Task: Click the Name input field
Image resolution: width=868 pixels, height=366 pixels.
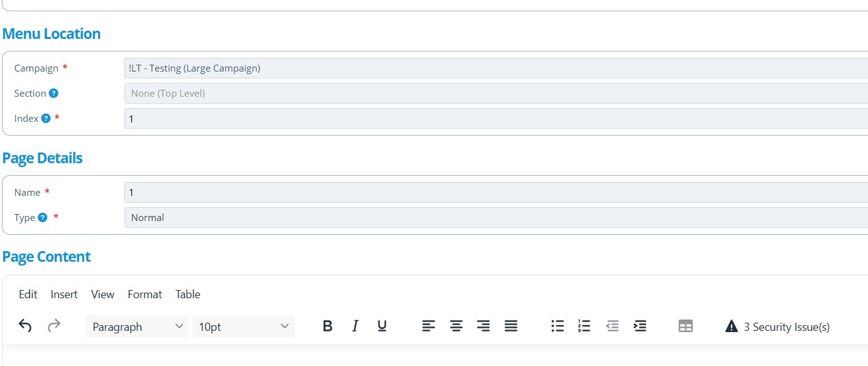Action: pos(496,192)
